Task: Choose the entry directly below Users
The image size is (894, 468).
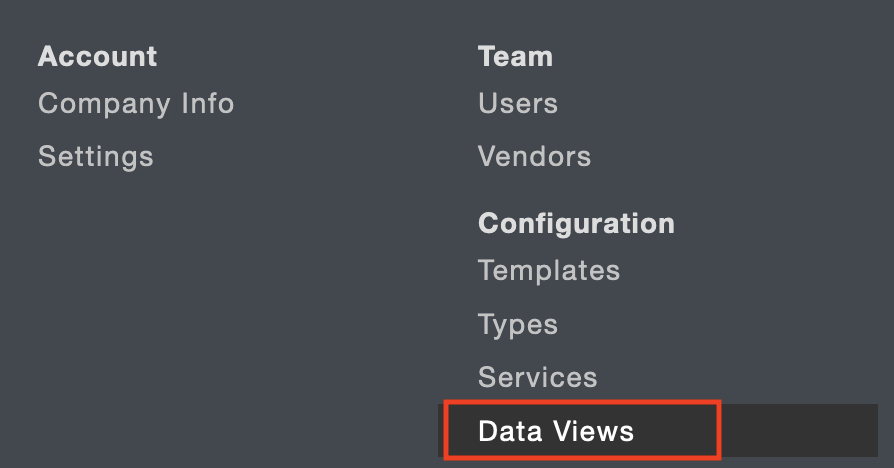Action: pos(534,156)
